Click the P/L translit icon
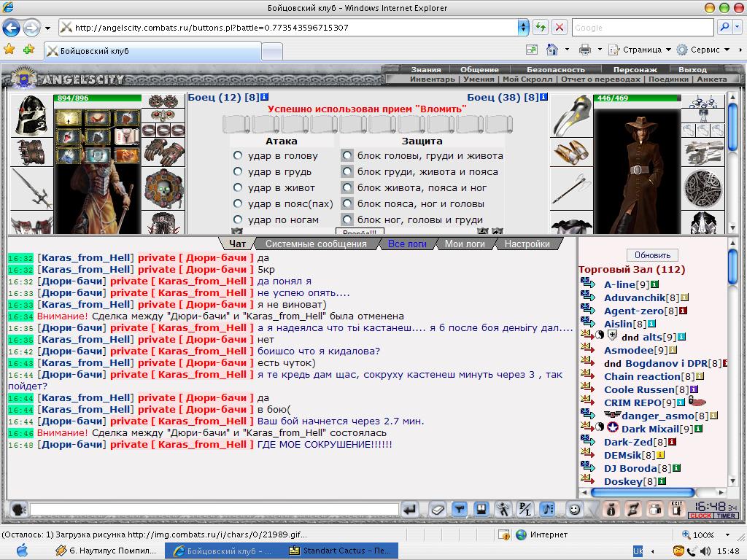This screenshot has height=560, width=747. [525, 510]
